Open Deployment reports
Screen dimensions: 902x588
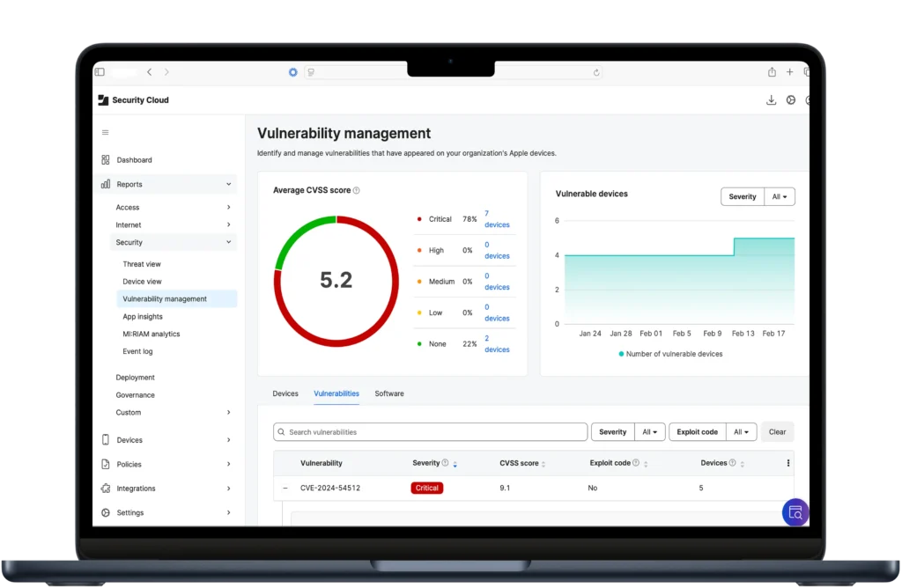click(135, 378)
